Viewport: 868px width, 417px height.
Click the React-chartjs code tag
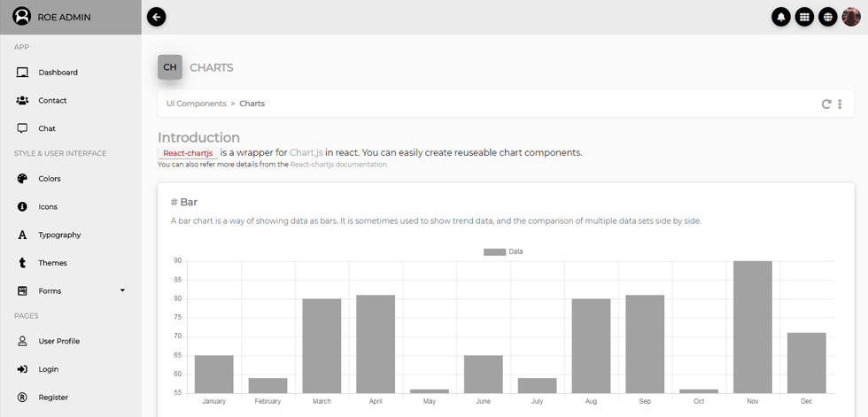point(188,153)
